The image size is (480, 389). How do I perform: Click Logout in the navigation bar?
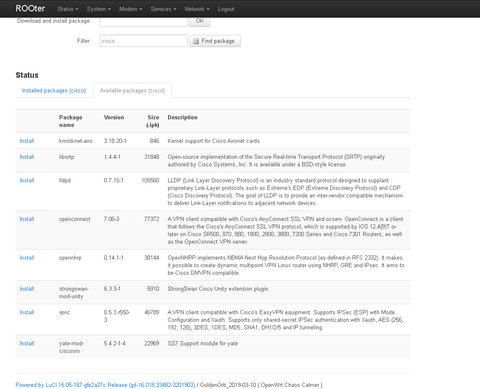click(226, 9)
